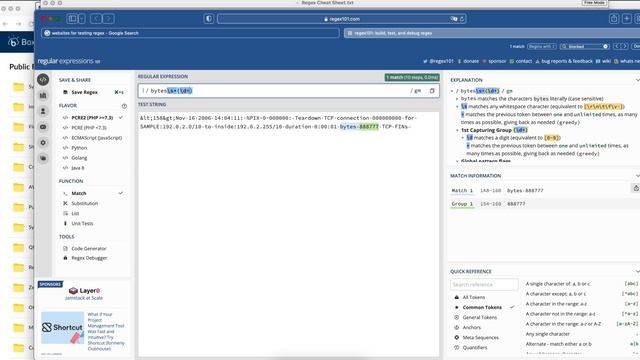Select Meta Sequences category
Image resolution: width=640 pixels, height=360 pixels.
[480, 338]
